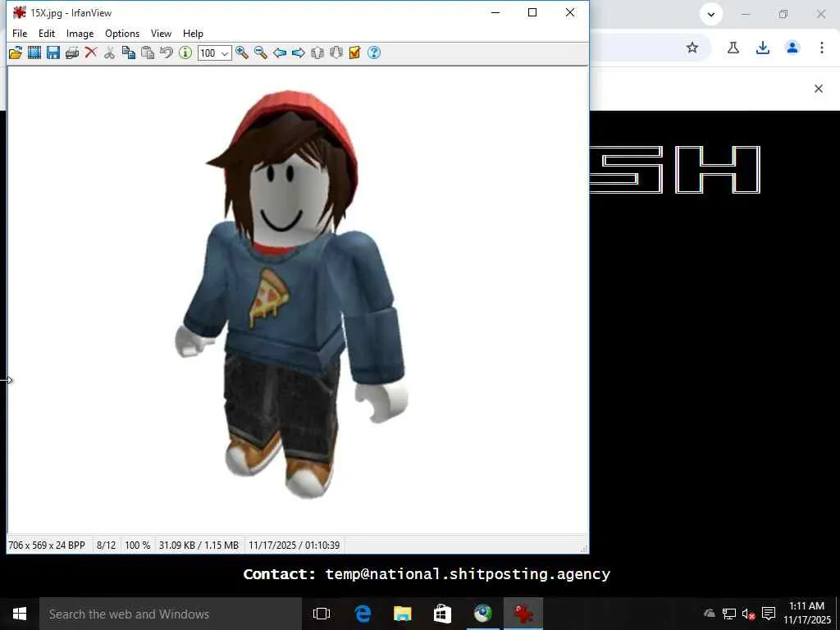Show image information with the green info icon
The image size is (840, 630).
coord(185,52)
